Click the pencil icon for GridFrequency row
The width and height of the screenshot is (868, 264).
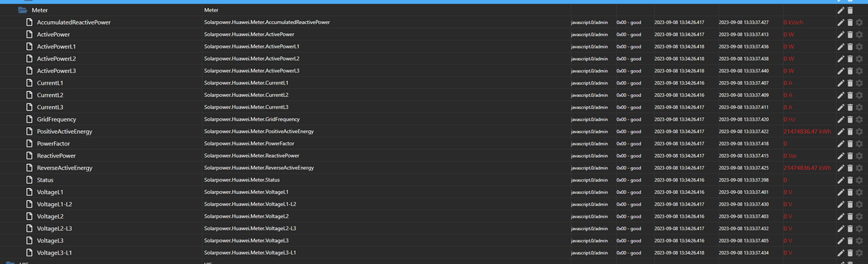coord(841,119)
